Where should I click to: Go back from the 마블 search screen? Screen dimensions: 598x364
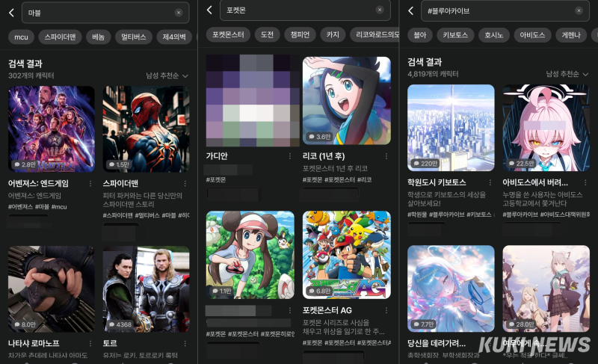11,13
